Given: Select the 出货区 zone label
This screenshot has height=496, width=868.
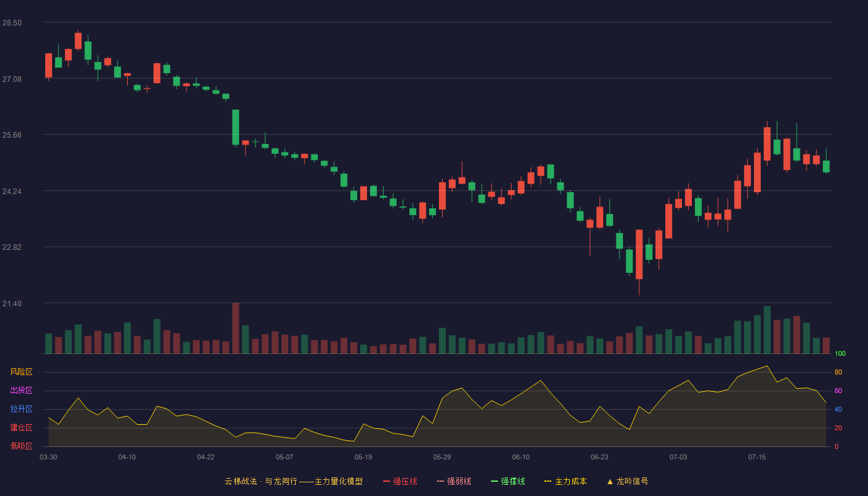Looking at the screenshot, I should click(x=21, y=391).
